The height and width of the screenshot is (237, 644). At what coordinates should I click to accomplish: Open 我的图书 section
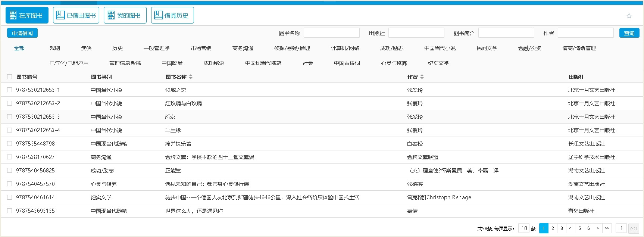125,15
